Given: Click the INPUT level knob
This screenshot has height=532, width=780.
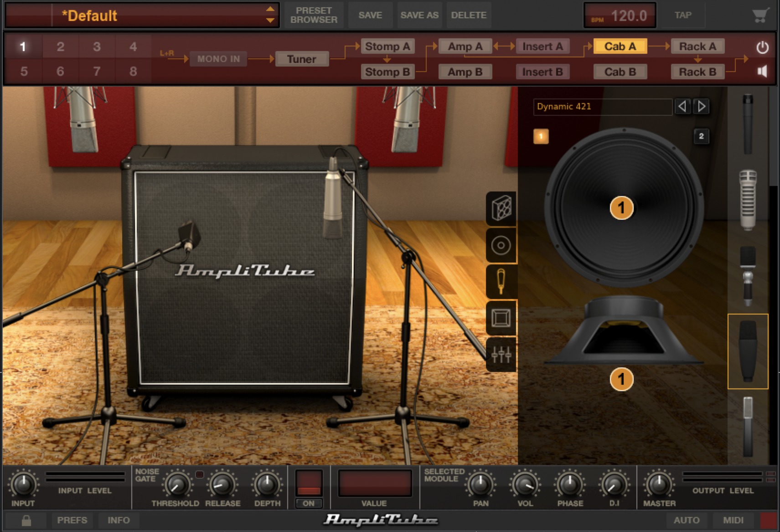Looking at the screenshot, I should (23, 484).
